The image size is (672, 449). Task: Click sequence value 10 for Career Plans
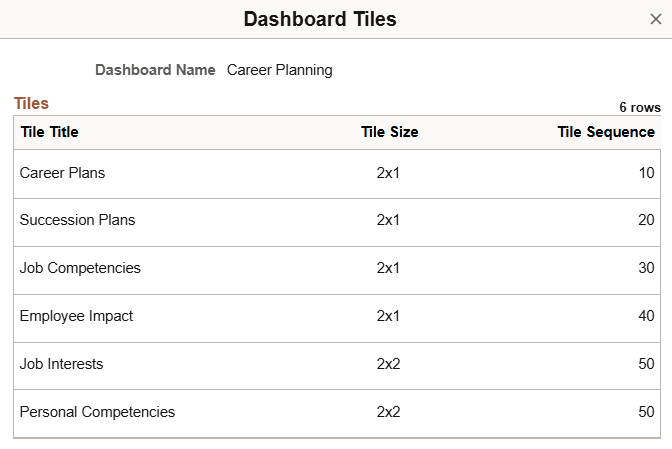pos(646,173)
